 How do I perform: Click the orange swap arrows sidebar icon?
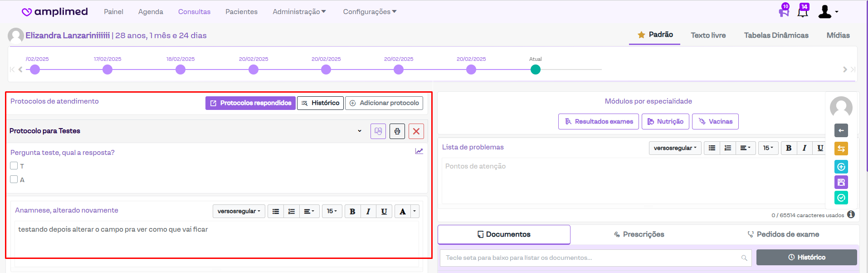tap(841, 149)
